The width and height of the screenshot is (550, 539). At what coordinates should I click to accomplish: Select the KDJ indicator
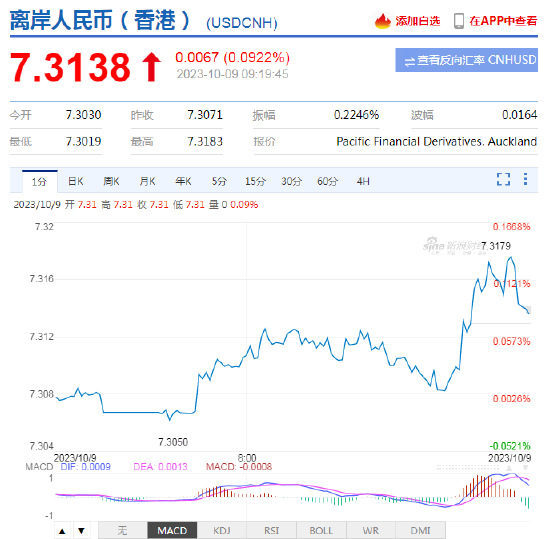[222, 531]
